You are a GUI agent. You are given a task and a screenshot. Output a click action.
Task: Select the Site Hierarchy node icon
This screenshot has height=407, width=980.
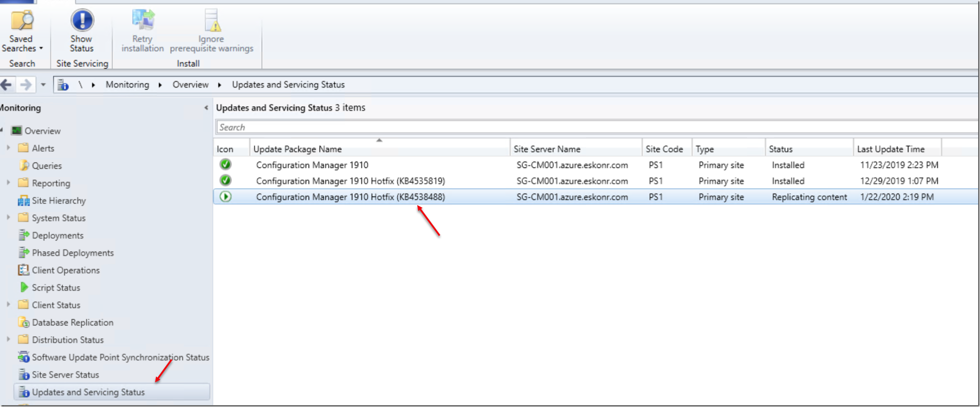[23, 201]
